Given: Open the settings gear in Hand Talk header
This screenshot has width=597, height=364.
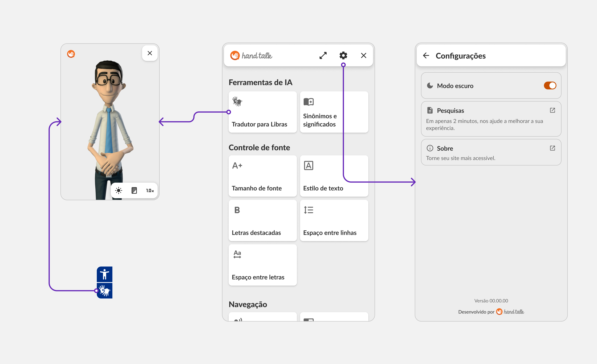Looking at the screenshot, I should click(x=343, y=55).
